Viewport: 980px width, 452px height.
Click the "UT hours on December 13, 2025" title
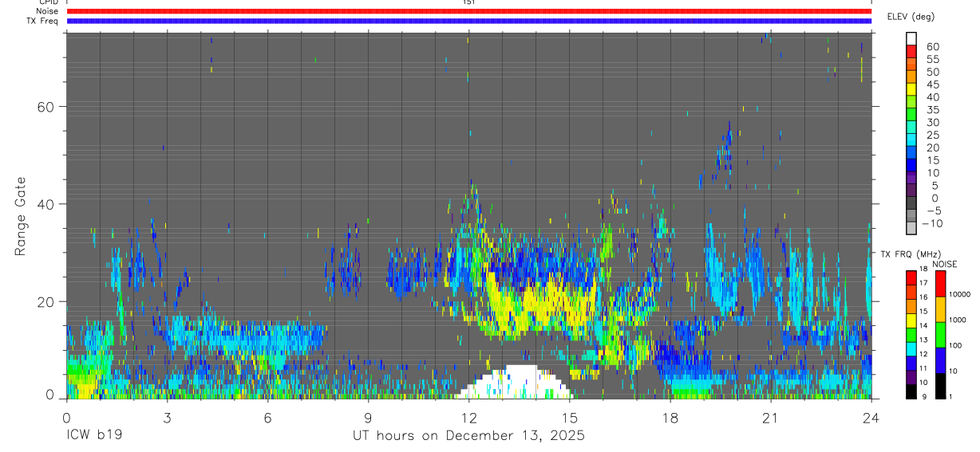point(469,436)
